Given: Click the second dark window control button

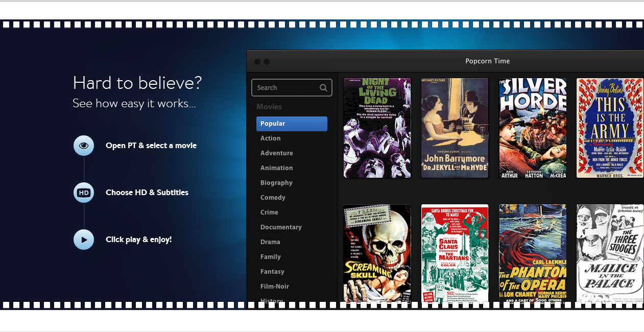Looking at the screenshot, I should tap(267, 62).
